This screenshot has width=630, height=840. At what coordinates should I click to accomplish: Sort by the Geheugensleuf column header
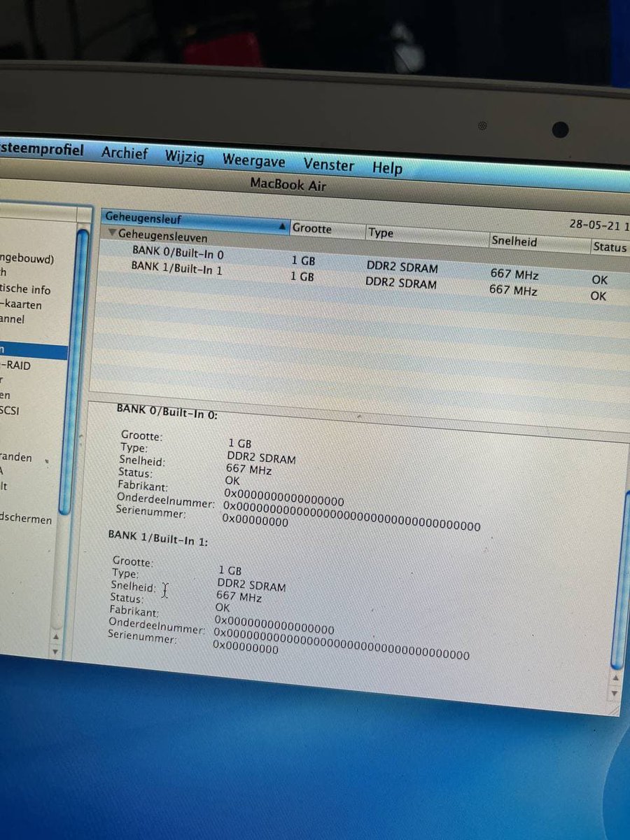click(195, 220)
